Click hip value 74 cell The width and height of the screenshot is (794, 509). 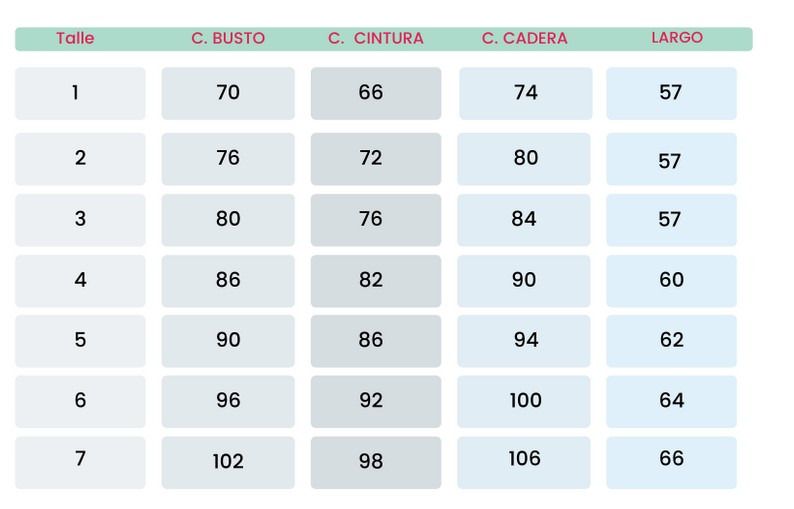pyautogui.click(x=525, y=93)
